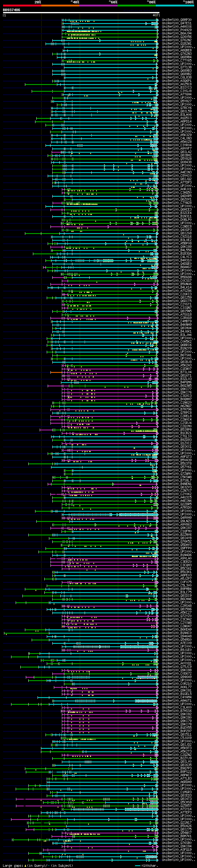Click the green ~80% identity scale segment

coord(137,6)
